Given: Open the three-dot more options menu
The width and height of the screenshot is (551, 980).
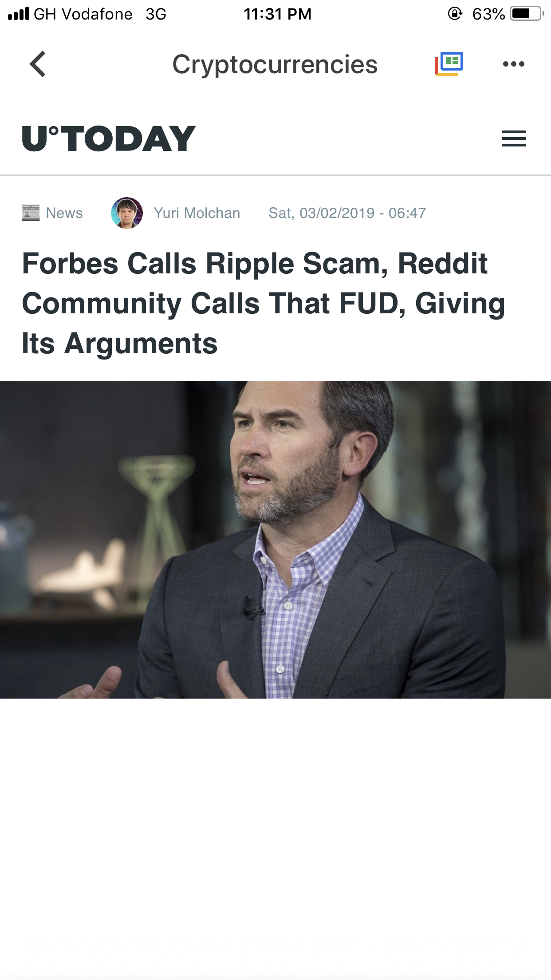Looking at the screenshot, I should pyautogui.click(x=514, y=64).
